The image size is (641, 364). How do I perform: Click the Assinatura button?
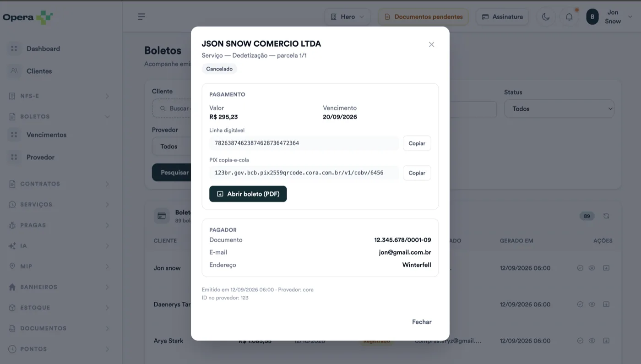tap(502, 17)
